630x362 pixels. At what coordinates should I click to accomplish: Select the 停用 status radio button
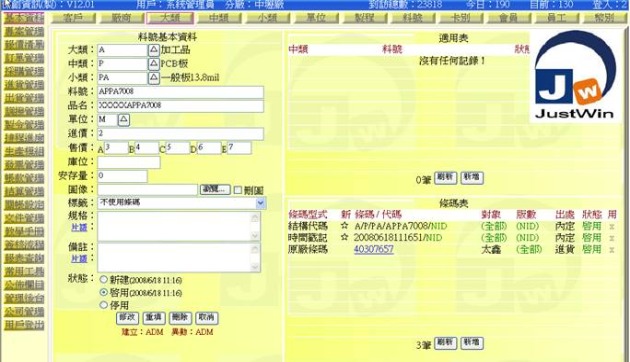click(104, 305)
